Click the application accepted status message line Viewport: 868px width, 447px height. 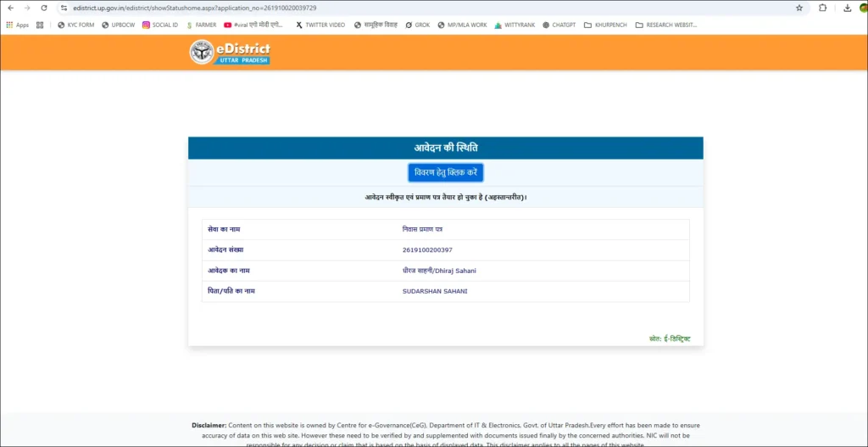(x=446, y=197)
